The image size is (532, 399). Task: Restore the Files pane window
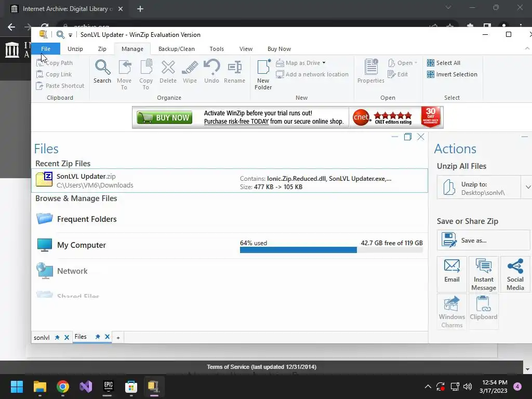(x=407, y=137)
